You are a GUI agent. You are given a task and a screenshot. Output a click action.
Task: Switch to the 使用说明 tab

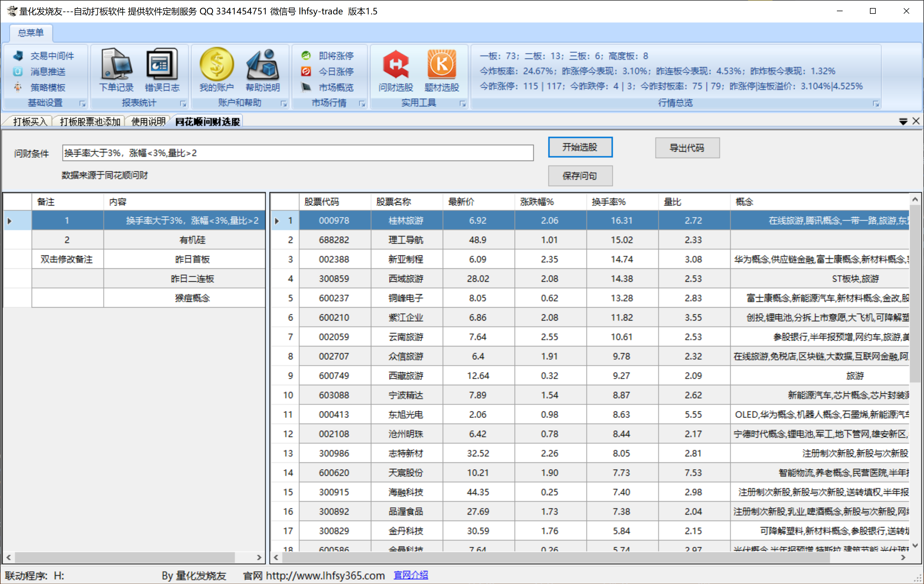[149, 122]
